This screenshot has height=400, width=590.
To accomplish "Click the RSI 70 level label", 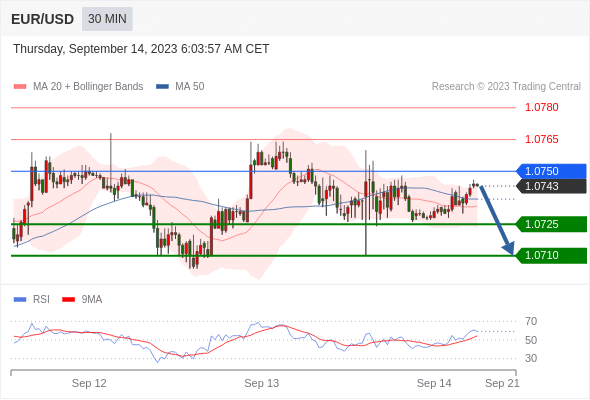I will tap(531, 321).
